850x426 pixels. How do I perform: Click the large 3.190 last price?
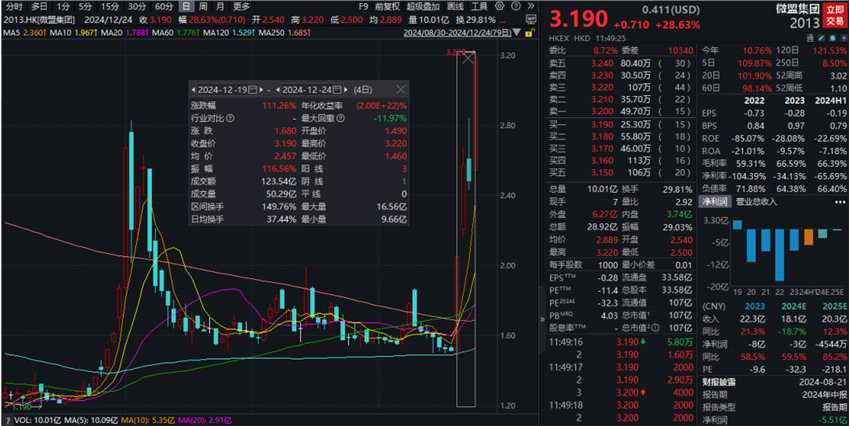pos(578,18)
